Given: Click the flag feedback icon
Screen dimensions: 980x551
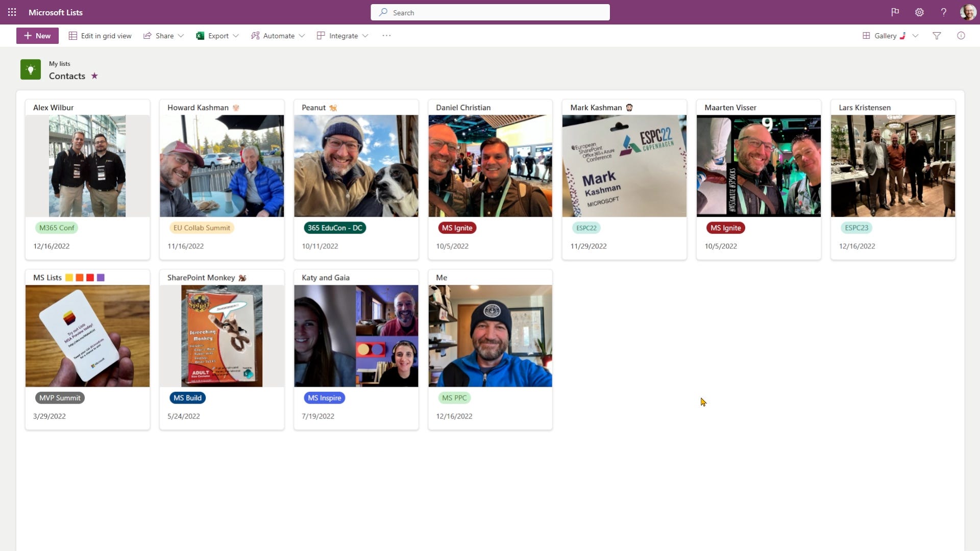Looking at the screenshot, I should coord(895,12).
